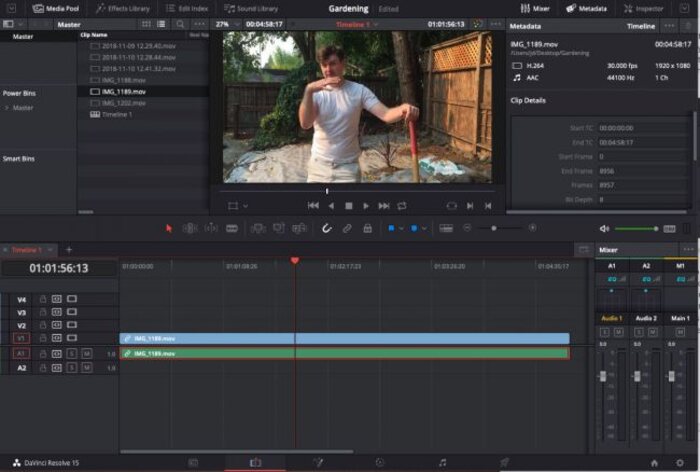Add a new timeline tab with plus
700x472 pixels.
point(69,250)
